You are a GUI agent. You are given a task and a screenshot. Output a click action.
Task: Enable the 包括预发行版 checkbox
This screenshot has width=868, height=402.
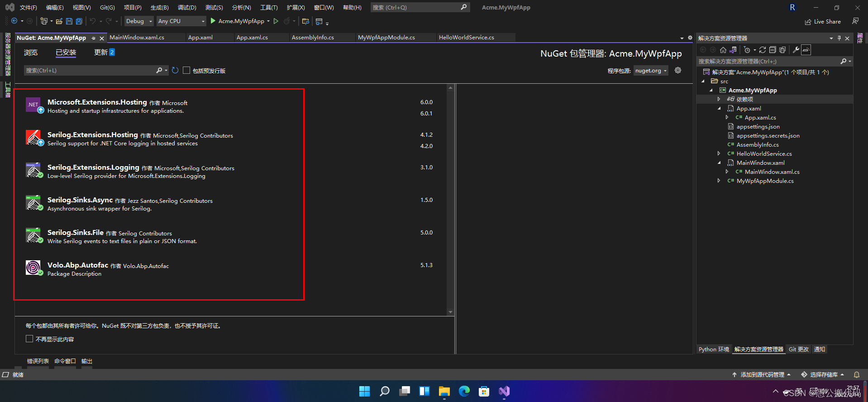click(x=186, y=70)
